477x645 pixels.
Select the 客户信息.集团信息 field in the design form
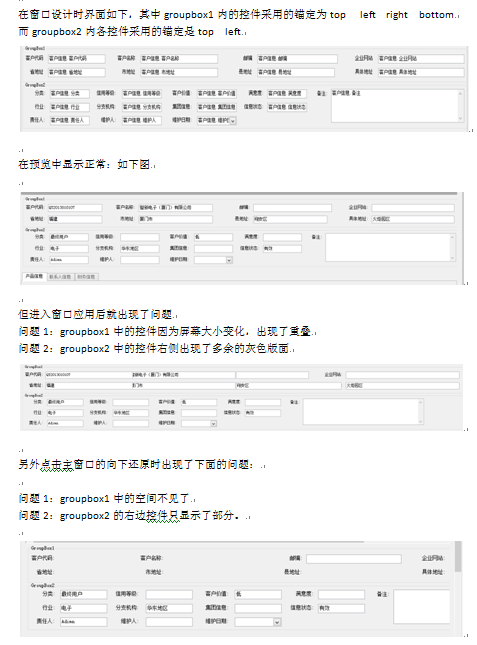point(217,107)
